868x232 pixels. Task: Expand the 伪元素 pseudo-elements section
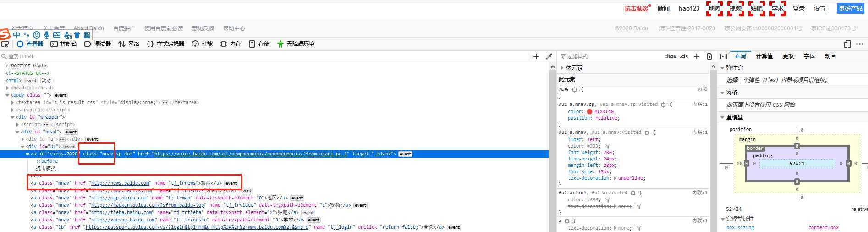(x=562, y=68)
